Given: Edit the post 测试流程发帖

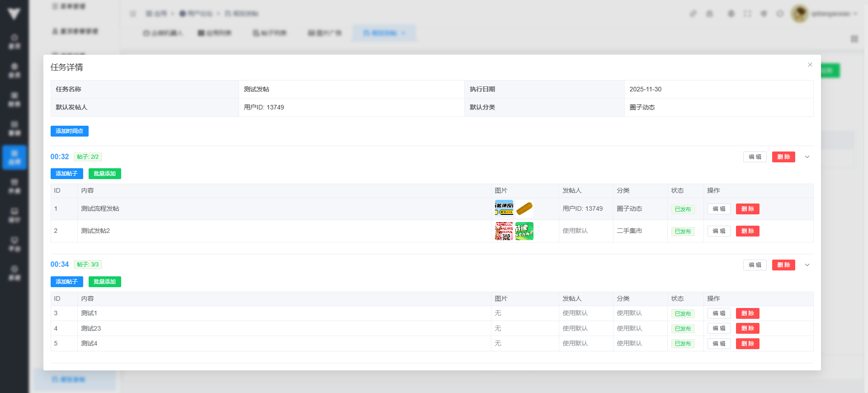Looking at the screenshot, I should pyautogui.click(x=718, y=209).
